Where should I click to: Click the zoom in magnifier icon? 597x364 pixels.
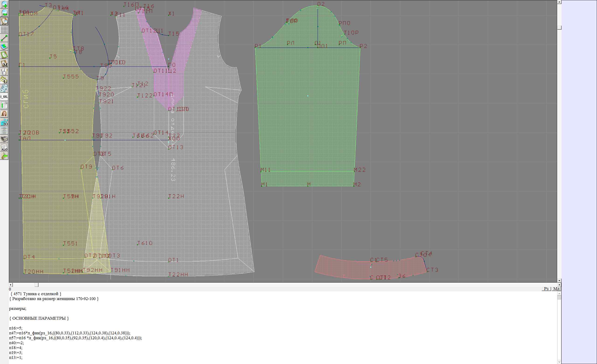tap(4, 4)
